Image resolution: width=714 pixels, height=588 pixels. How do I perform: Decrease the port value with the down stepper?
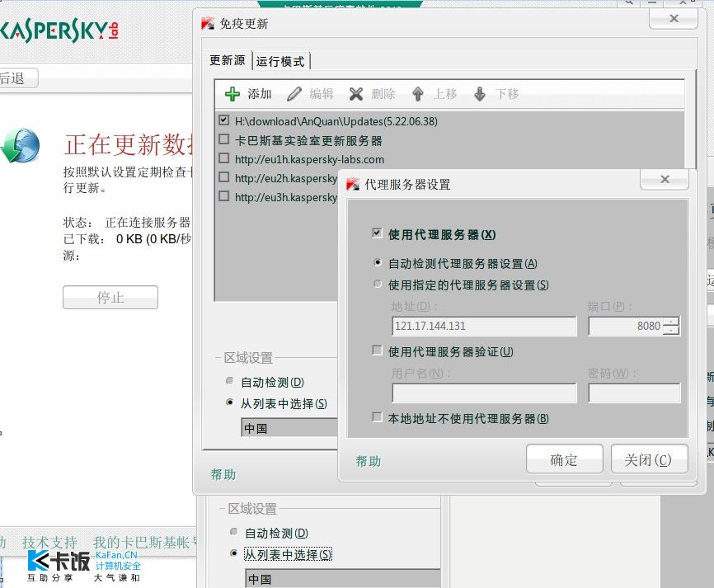(x=671, y=331)
